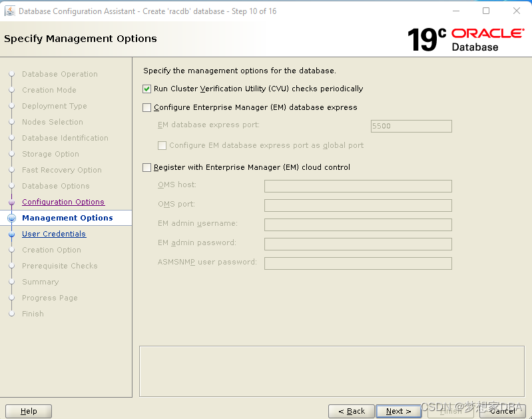This screenshot has width=532, height=419.
Task: Click the Oracle 19c Database logo
Action: pos(465,40)
